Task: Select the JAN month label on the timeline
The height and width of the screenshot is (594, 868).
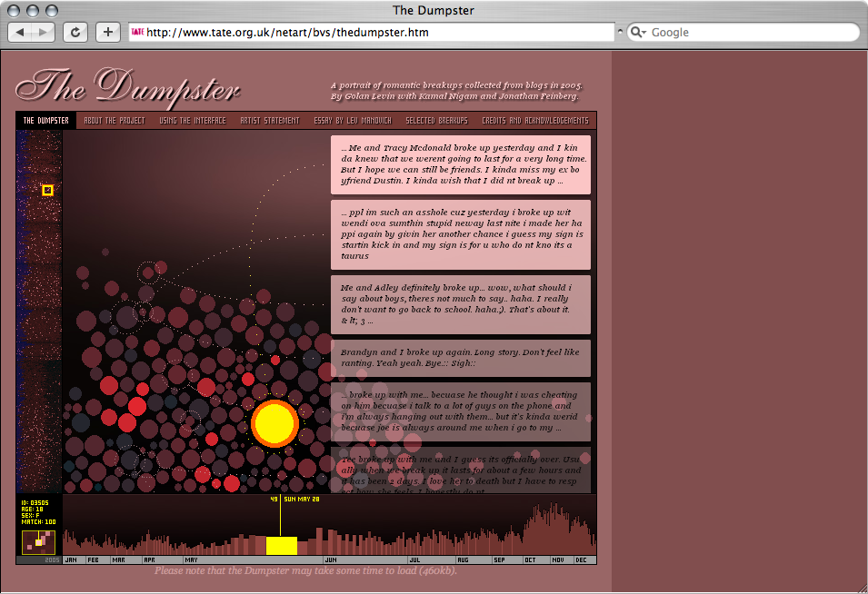Action: click(71, 559)
